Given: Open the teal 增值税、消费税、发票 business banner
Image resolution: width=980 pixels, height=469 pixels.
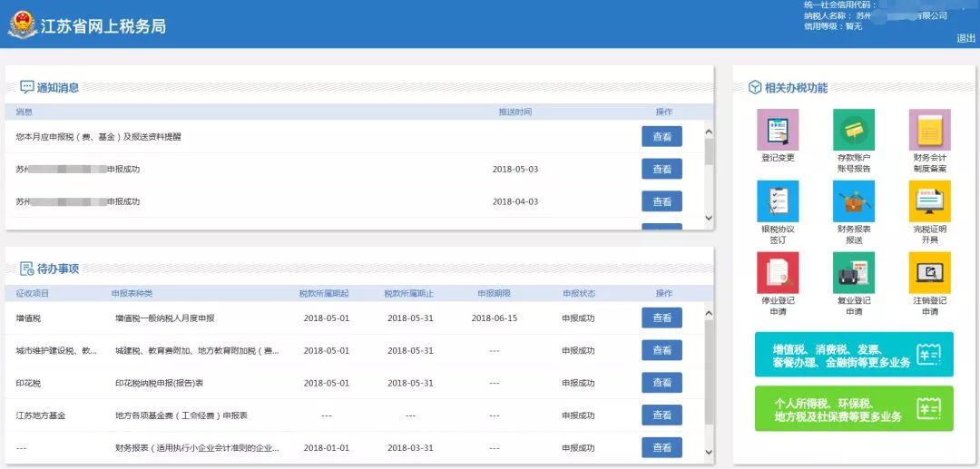Looking at the screenshot, I should coord(853,355).
